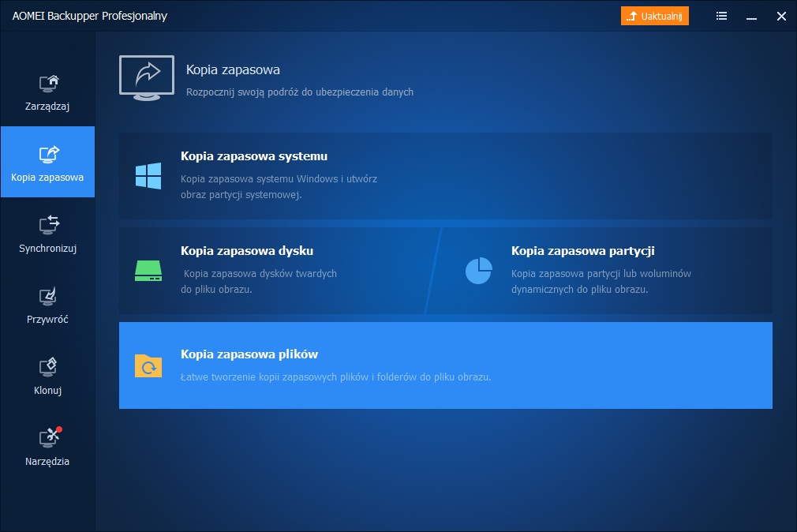
Task: Open the hamburger menu in title bar
Action: (721, 16)
